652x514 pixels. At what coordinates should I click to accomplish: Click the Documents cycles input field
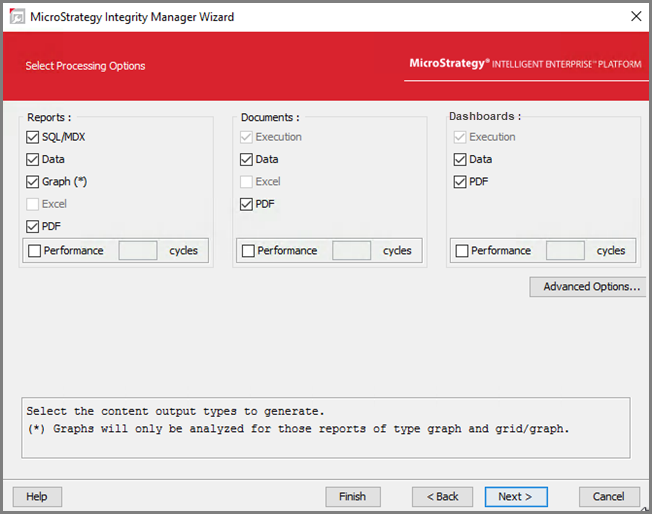click(351, 251)
